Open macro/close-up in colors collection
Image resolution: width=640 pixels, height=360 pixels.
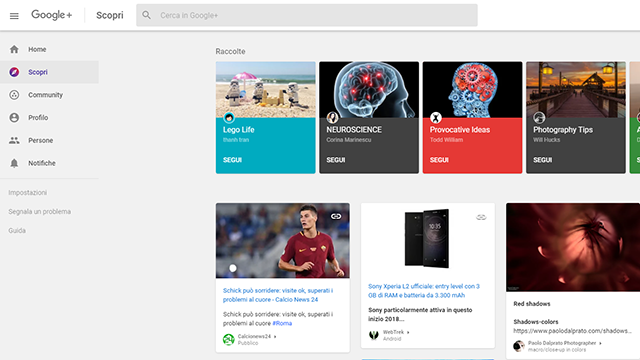(557, 350)
